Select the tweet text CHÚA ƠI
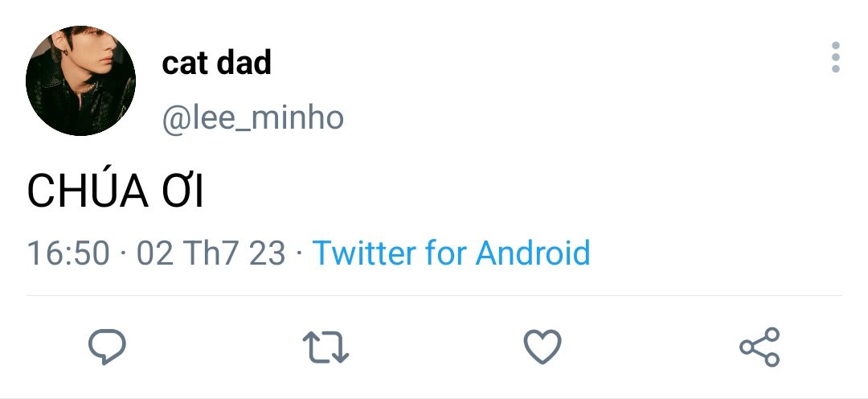Viewport: 868px width, 399px height. (116, 191)
